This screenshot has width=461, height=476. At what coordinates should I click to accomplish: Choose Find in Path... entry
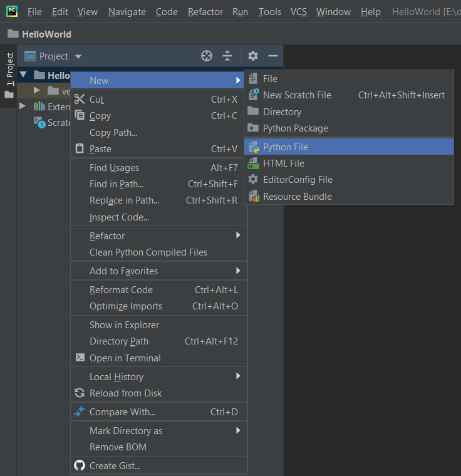(159, 184)
